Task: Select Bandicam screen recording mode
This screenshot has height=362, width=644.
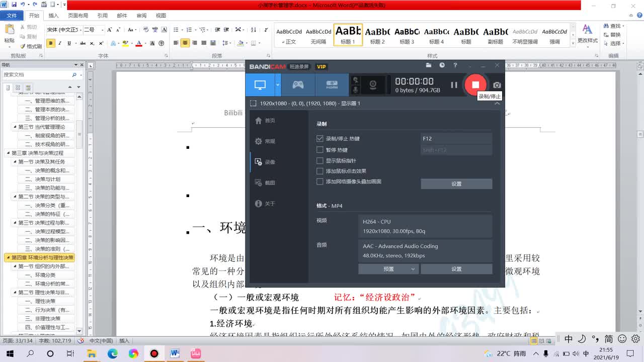Action: [260, 84]
